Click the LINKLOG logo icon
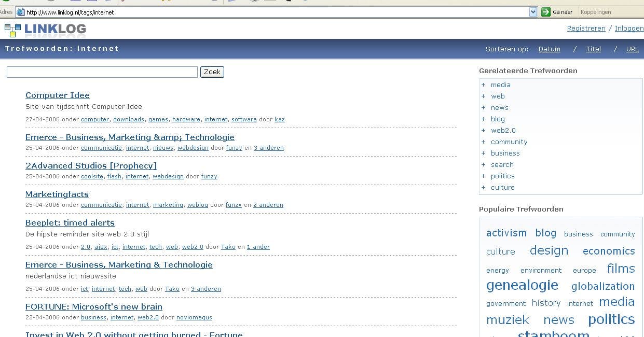 pos(12,30)
